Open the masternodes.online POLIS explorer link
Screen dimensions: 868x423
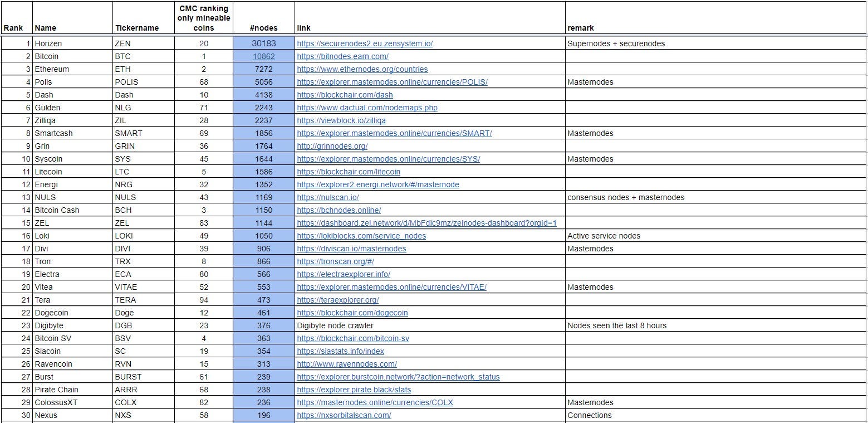[392, 82]
